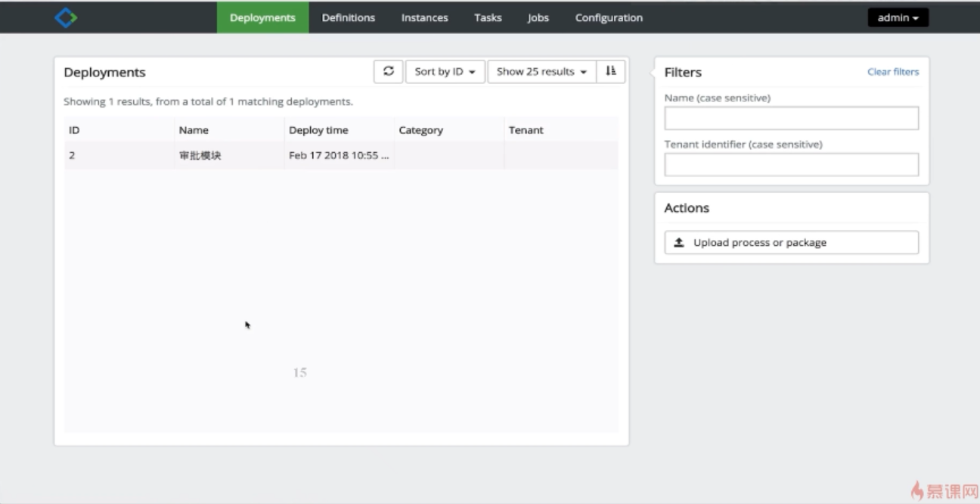980x504 pixels.
Task: Click the Category column header
Action: [449, 130]
